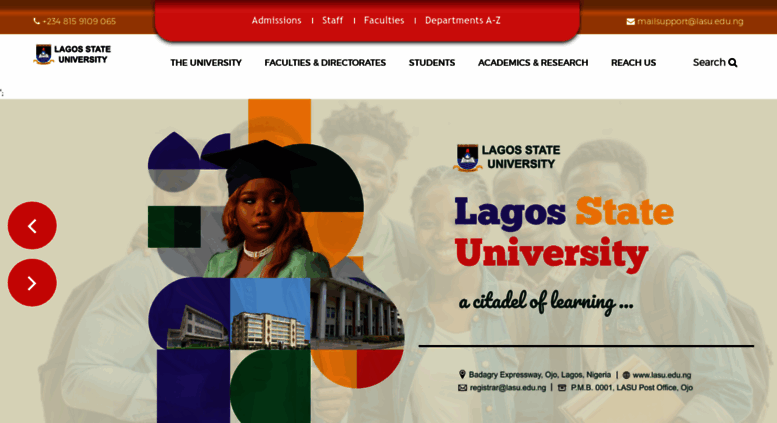The image size is (777, 423).
Task: Advance to next slide with right arrow
Action: click(32, 282)
